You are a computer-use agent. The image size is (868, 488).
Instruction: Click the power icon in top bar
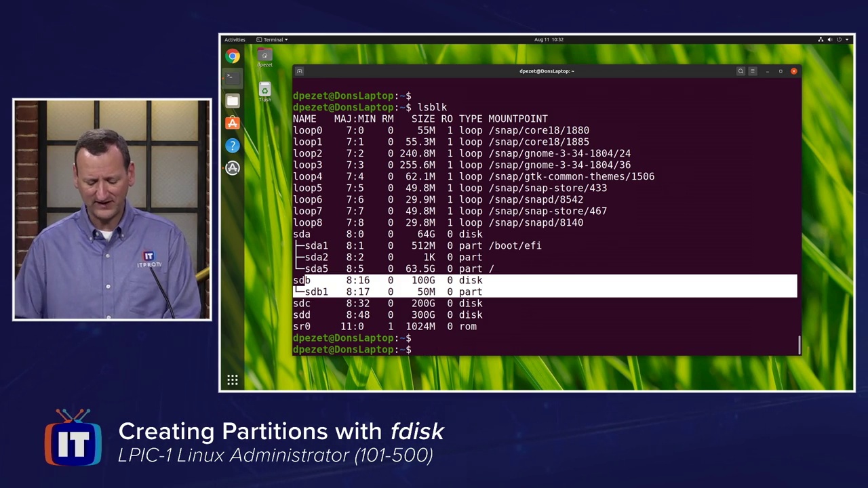pos(839,39)
